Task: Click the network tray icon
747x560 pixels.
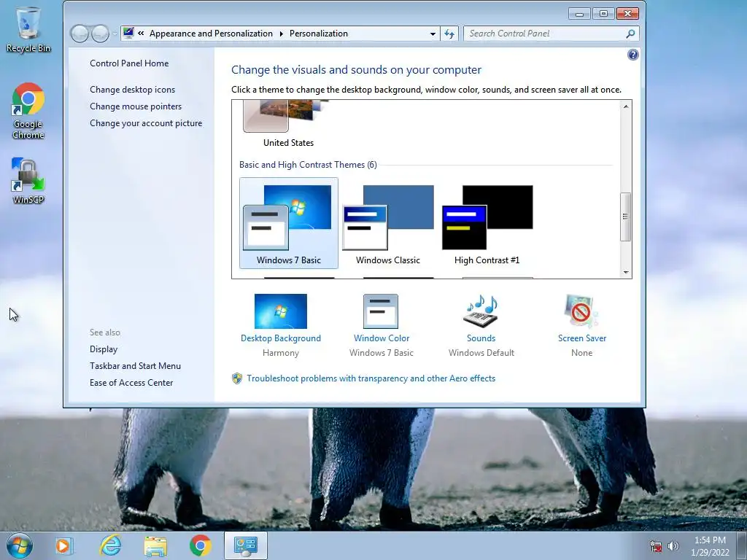Action: (x=656, y=546)
